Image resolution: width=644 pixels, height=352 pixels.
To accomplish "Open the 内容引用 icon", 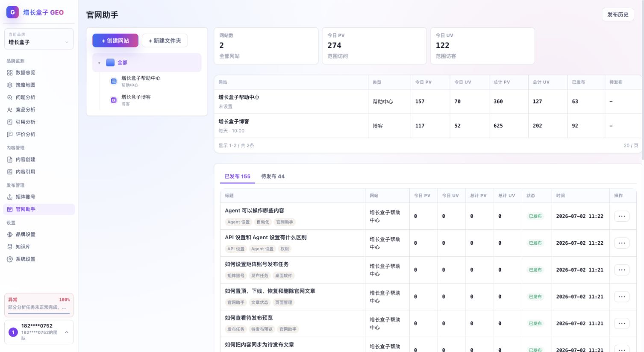I will (10, 172).
